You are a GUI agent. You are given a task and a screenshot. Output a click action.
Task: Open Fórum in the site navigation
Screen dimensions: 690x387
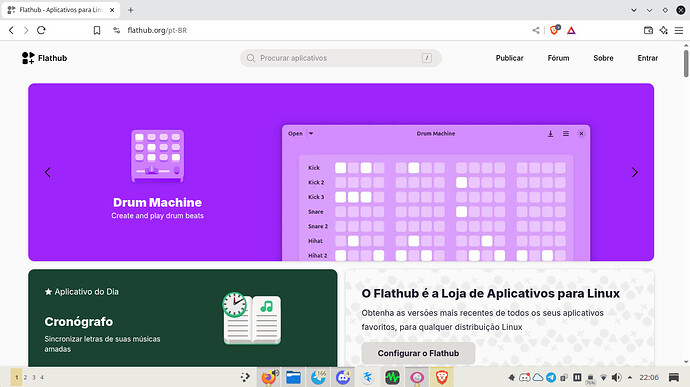tap(558, 58)
